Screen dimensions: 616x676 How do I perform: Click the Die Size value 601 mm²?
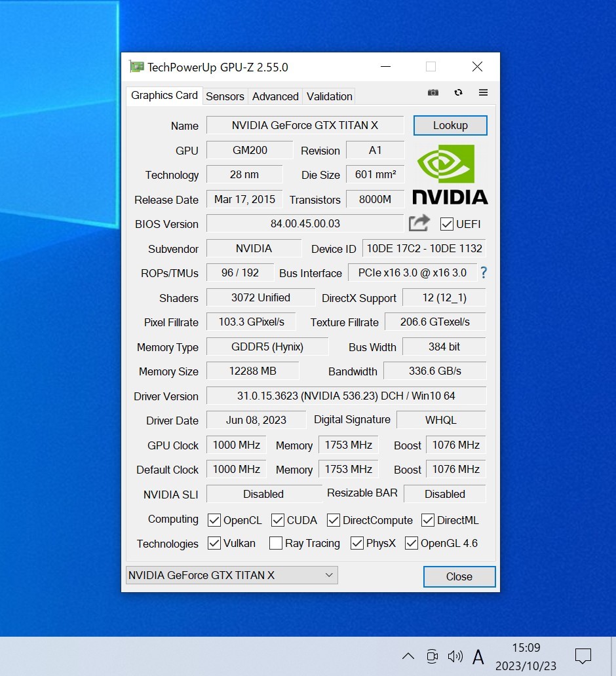pyautogui.click(x=375, y=175)
